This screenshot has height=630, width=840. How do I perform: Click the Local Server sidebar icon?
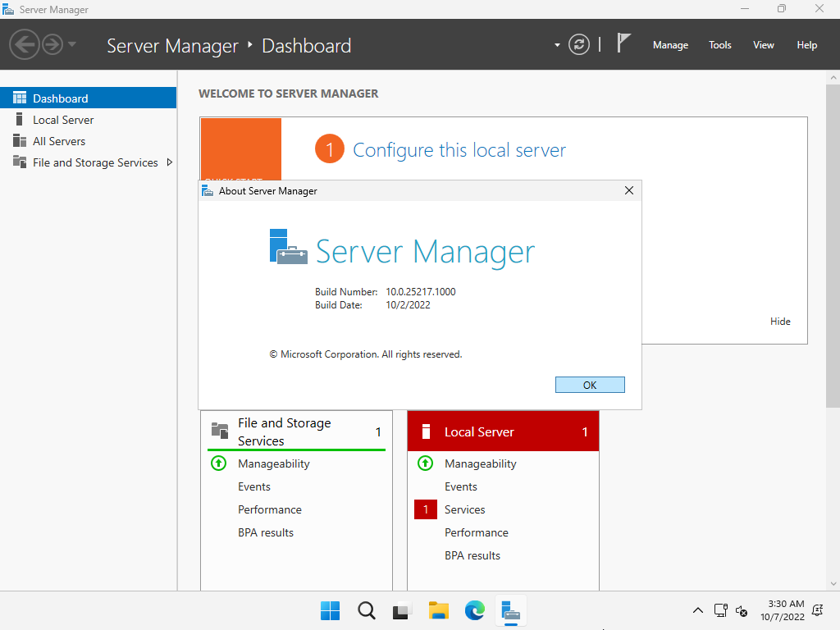[x=20, y=119]
